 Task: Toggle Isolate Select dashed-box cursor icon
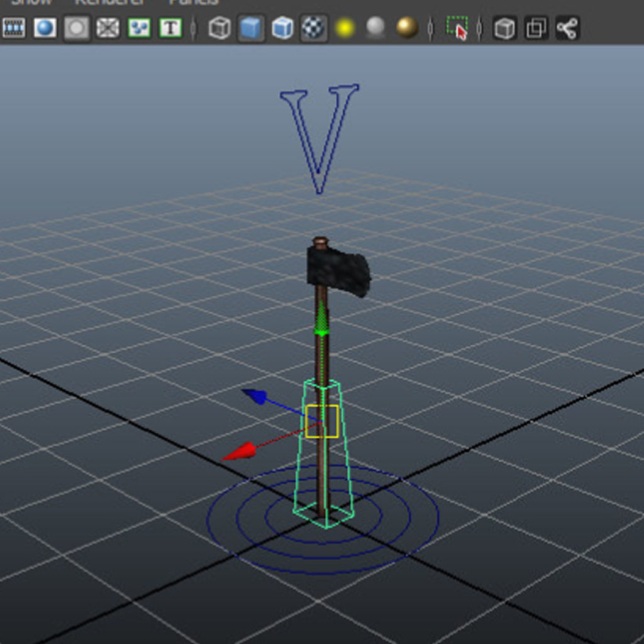point(457,28)
